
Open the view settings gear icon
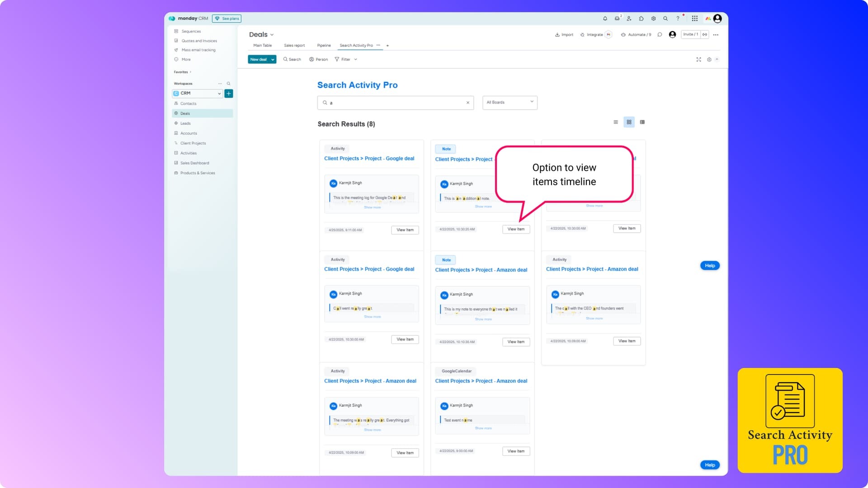click(709, 60)
